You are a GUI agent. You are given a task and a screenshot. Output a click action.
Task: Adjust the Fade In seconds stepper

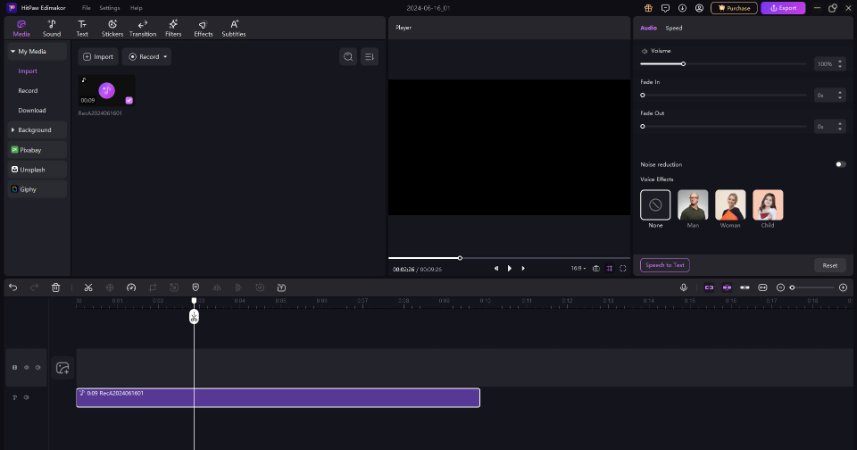click(x=840, y=95)
